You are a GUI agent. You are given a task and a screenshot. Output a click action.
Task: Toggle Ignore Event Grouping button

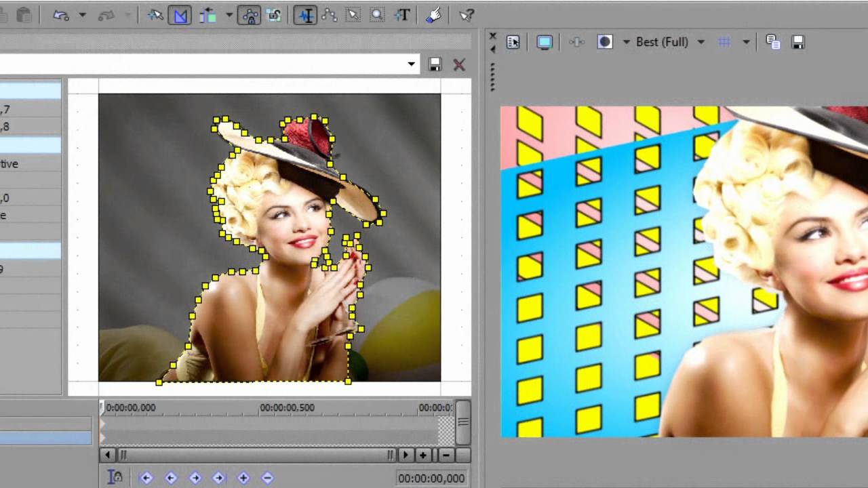pos(274,15)
